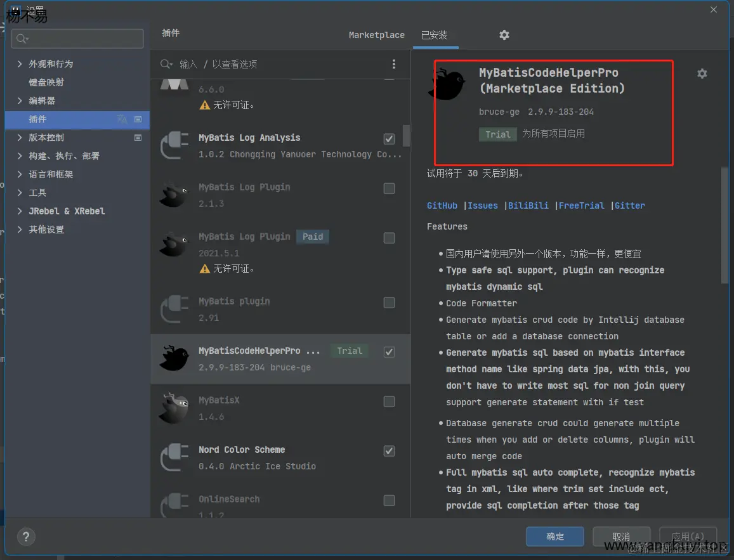Click plugin list vertical scrollbar
Viewport: 734px width, 560px height.
click(406, 136)
